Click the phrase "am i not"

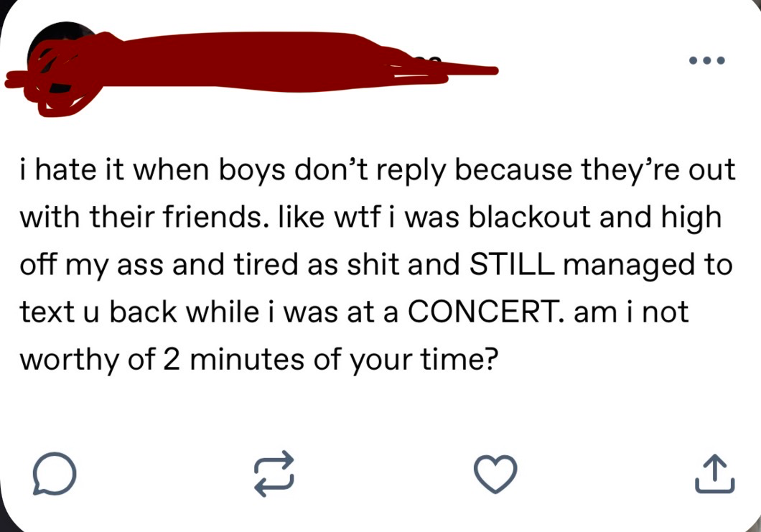[x=631, y=312]
